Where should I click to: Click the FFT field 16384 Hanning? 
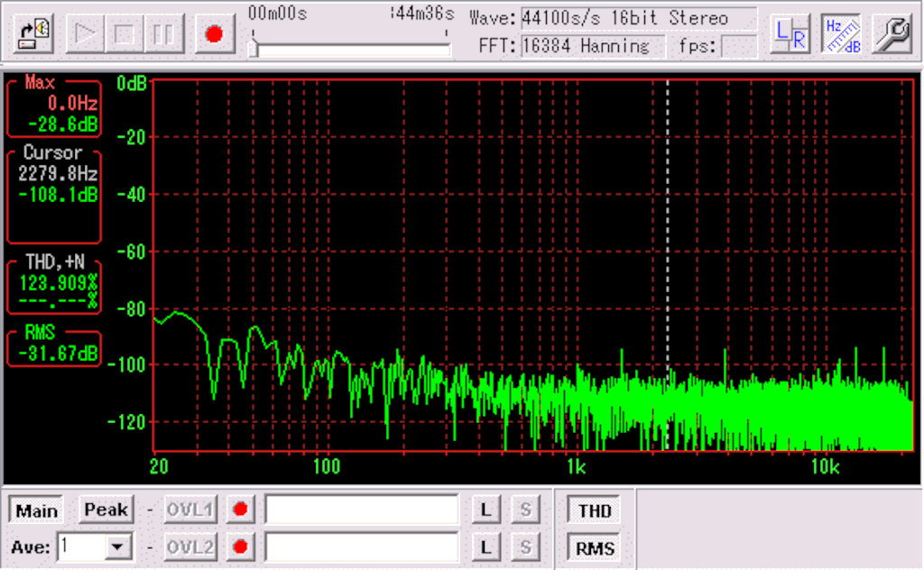[593, 46]
